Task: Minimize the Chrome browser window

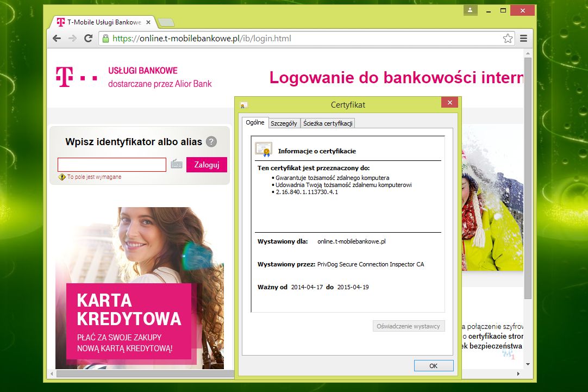Action: click(488, 10)
